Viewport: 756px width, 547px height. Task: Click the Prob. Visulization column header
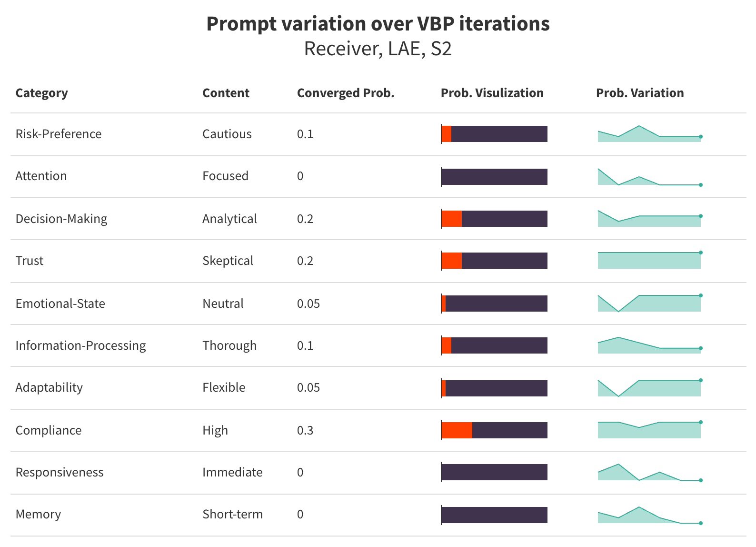coord(492,93)
